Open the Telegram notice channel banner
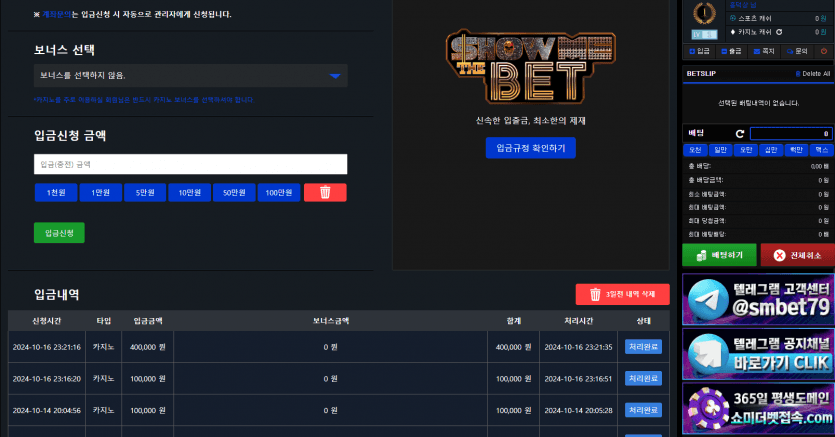Viewport: 835px width, 437px height. tap(757, 352)
